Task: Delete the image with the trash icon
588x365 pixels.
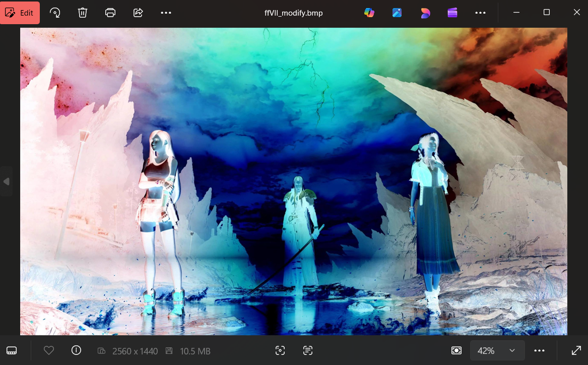Action: [x=83, y=13]
